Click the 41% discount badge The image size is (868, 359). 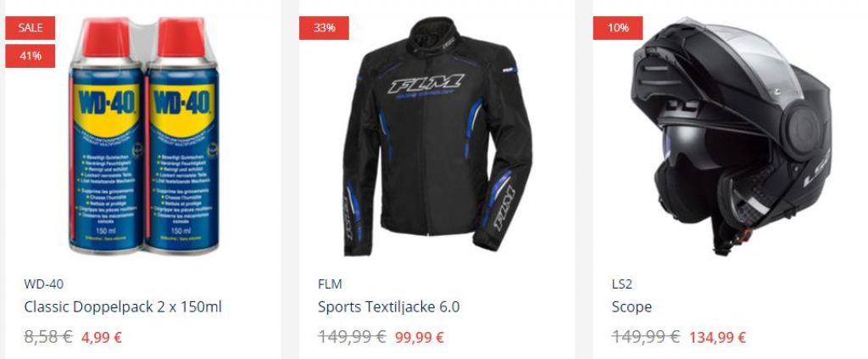pos(31,56)
